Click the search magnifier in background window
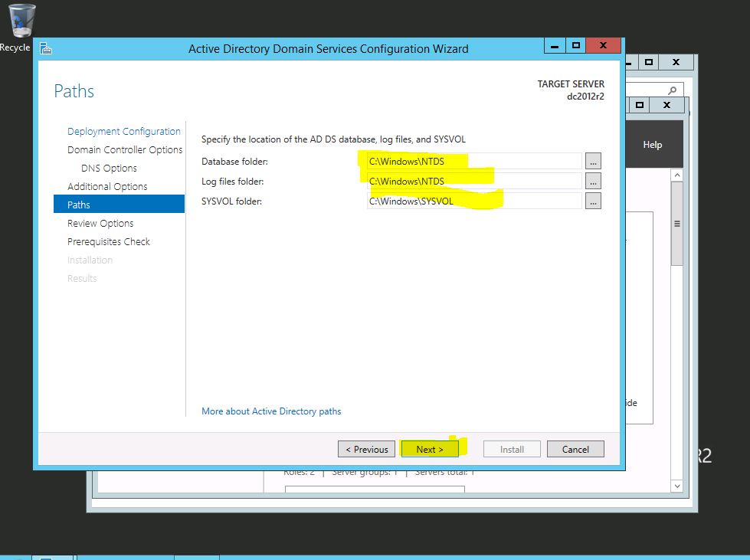Screen dimensions: 750x560 click(673, 90)
